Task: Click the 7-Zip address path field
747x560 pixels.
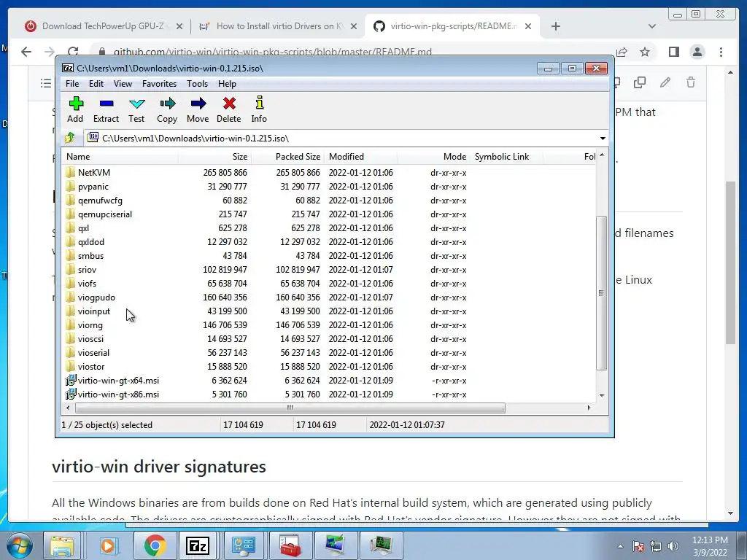Action: 341,139
